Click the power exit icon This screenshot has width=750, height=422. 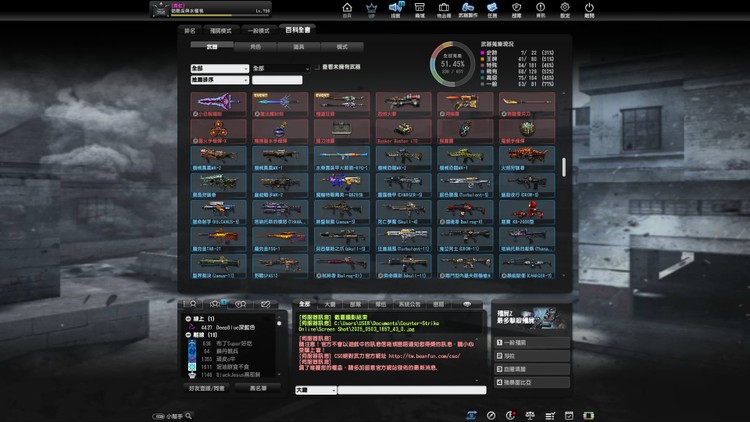589,8
